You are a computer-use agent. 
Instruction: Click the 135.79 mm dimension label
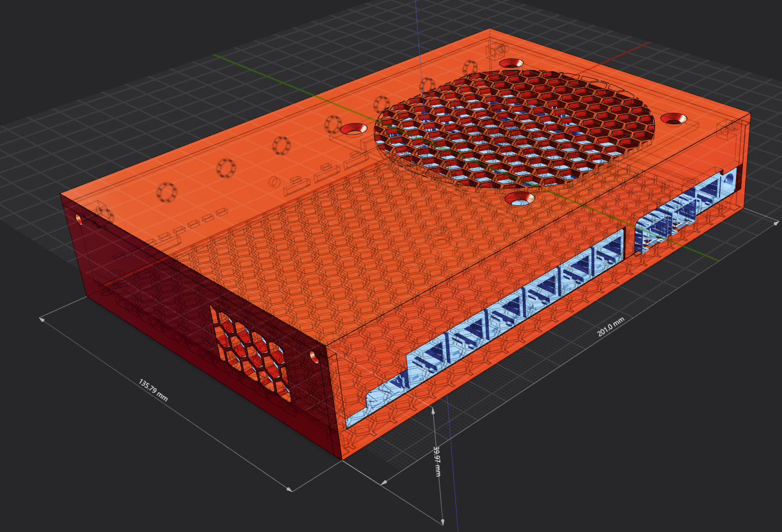coord(153,390)
